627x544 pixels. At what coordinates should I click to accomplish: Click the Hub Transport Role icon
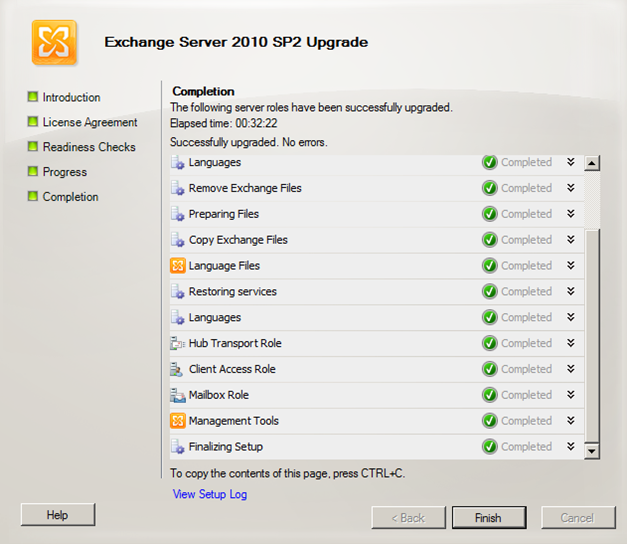tap(178, 343)
